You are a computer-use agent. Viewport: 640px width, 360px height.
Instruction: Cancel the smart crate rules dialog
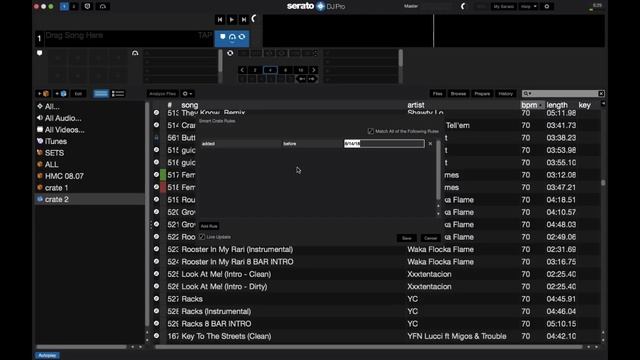pos(430,238)
